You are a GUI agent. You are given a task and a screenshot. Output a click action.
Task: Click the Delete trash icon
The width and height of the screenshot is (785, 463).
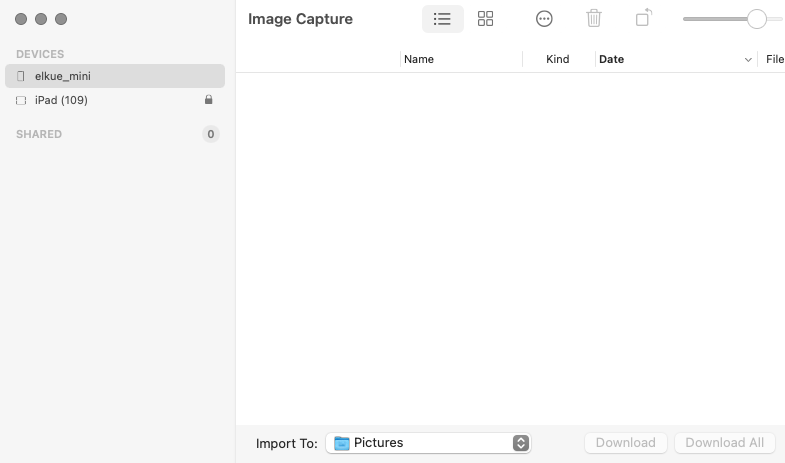(x=594, y=19)
